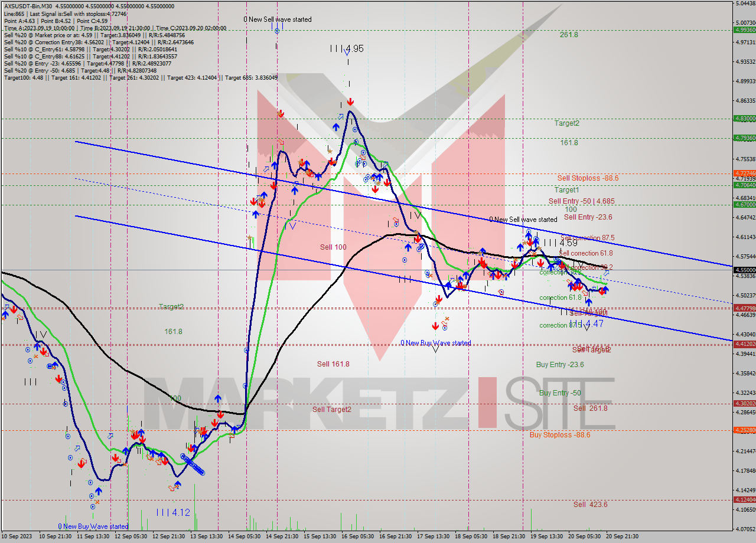Click the '16 Sep 05:30' time axis label
This screenshot has width=756, height=543.
point(357,537)
